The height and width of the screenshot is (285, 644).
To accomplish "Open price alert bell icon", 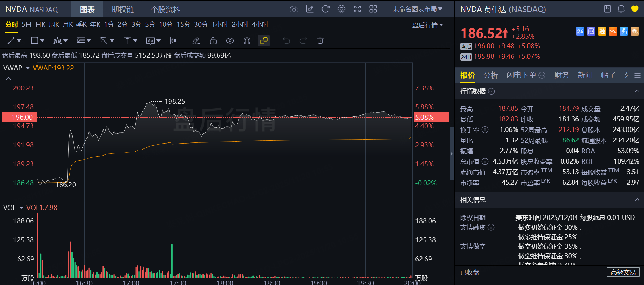I will click(x=621, y=9).
